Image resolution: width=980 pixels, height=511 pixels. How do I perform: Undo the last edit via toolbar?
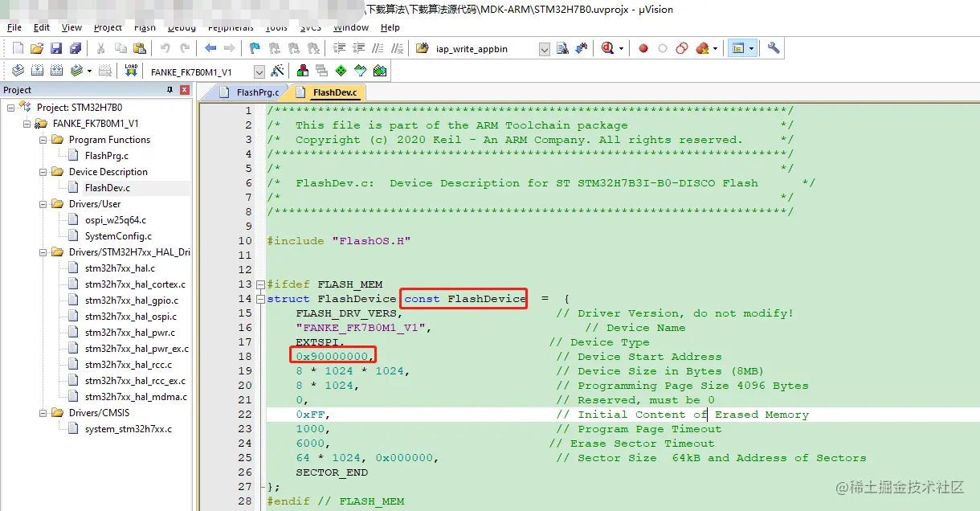click(x=165, y=48)
